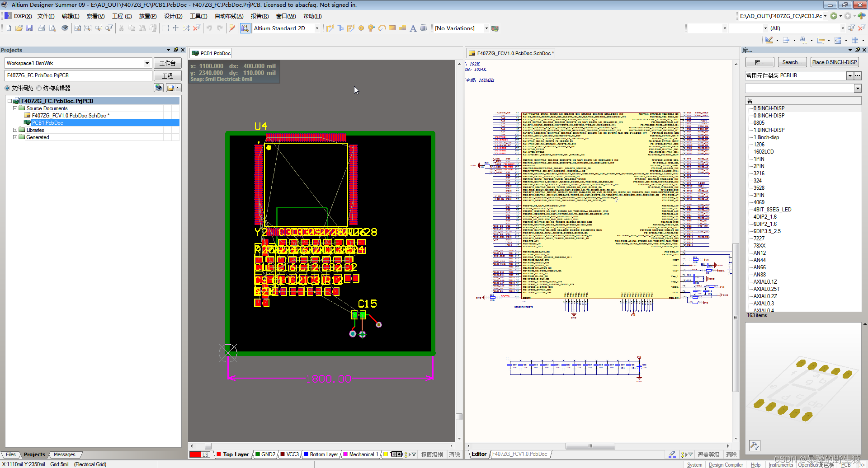
Task: Click the Select Inside Area tool
Action: point(165,28)
